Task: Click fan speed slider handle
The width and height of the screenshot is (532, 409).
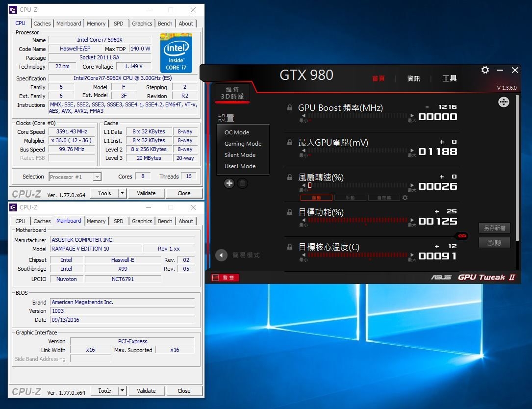Action: point(310,185)
